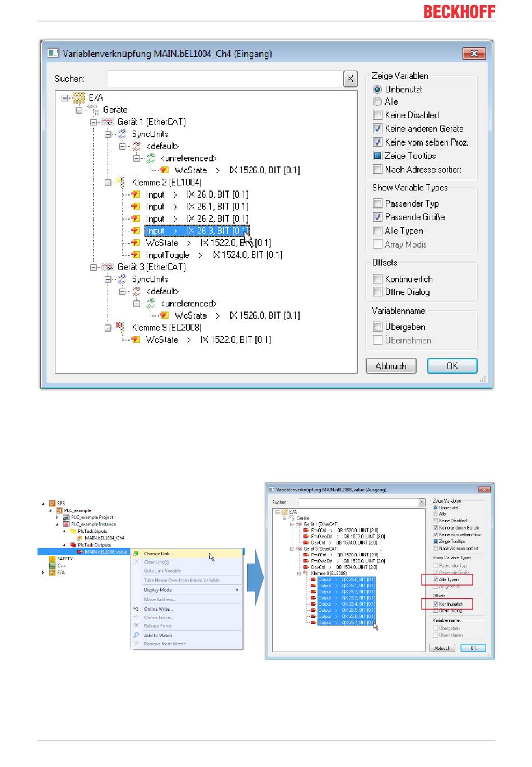Click the PLC_example Project icon

pyautogui.click(x=66, y=517)
